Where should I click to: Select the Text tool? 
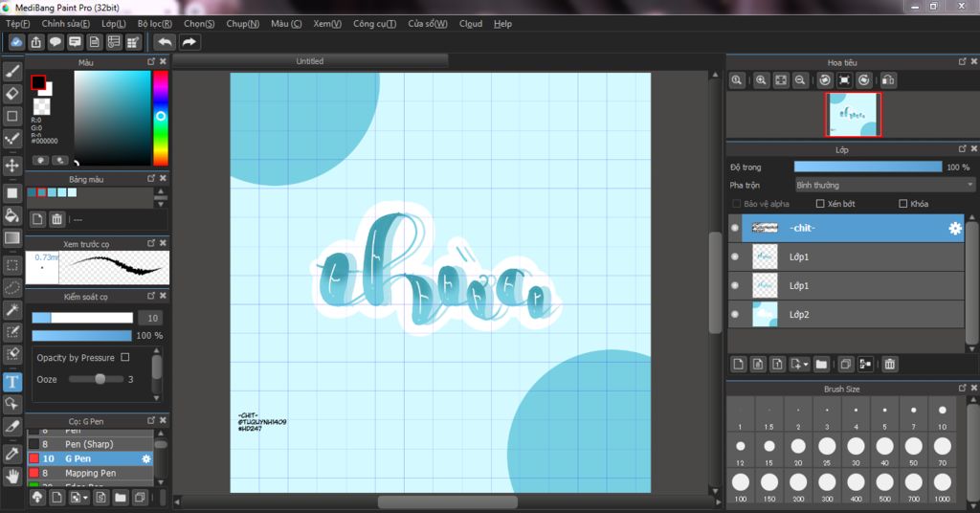[12, 382]
